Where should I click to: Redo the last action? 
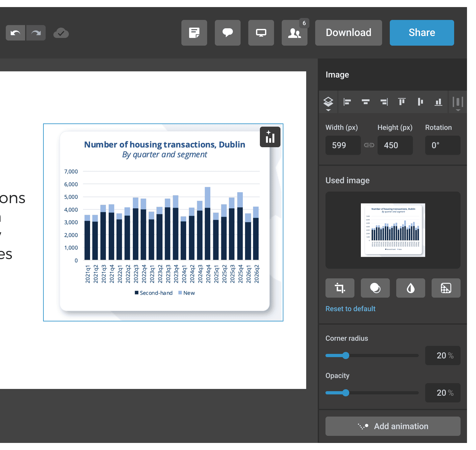coord(36,33)
